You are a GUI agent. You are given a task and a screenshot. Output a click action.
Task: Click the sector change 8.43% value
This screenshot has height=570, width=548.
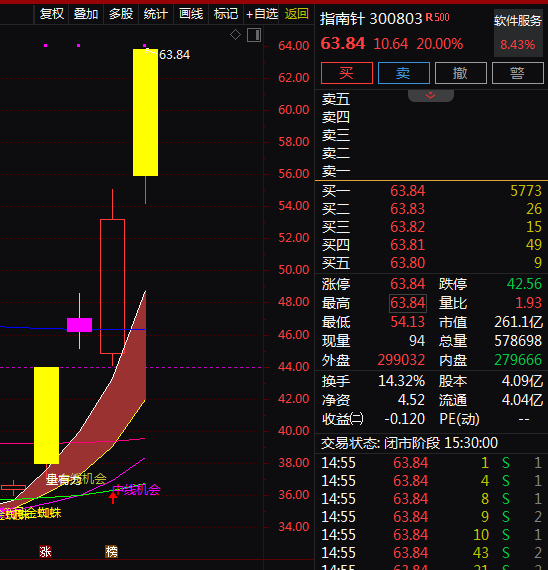coord(518,45)
